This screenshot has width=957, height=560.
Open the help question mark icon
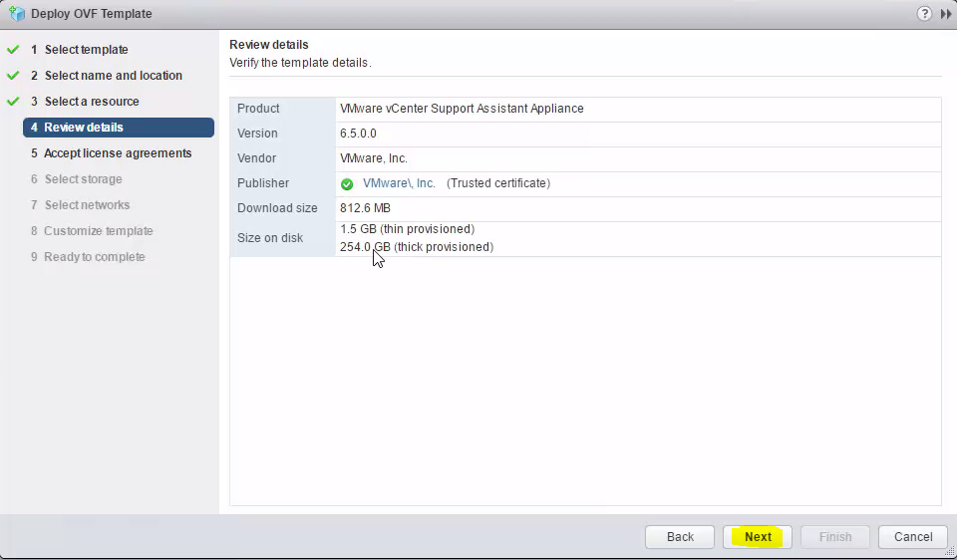924,13
